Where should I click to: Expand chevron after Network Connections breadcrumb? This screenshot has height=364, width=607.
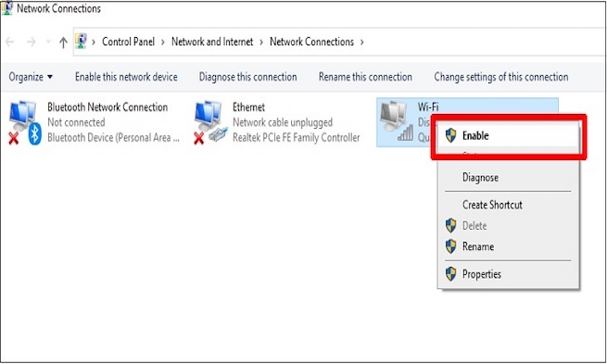pos(362,42)
